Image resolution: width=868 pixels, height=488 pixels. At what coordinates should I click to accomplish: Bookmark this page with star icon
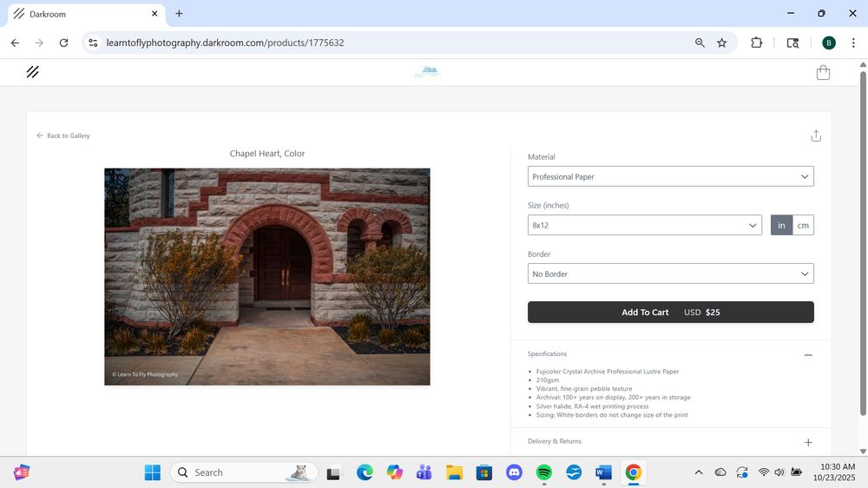[722, 43]
